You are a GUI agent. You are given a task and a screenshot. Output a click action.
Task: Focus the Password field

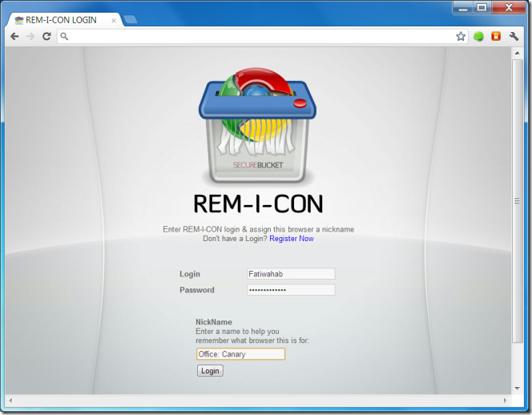tap(291, 290)
